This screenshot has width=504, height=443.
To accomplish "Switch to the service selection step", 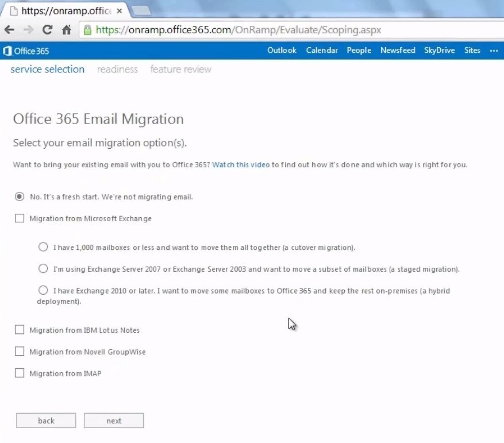I will pos(48,69).
